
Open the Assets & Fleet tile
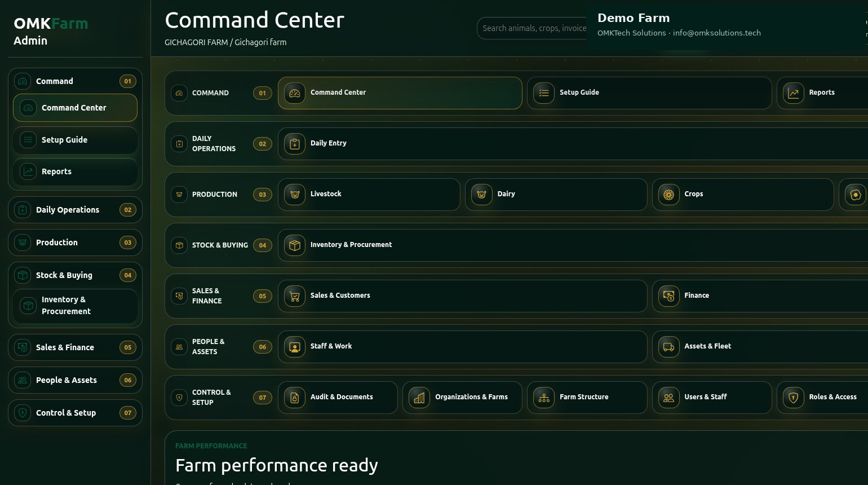pyautogui.click(x=760, y=347)
